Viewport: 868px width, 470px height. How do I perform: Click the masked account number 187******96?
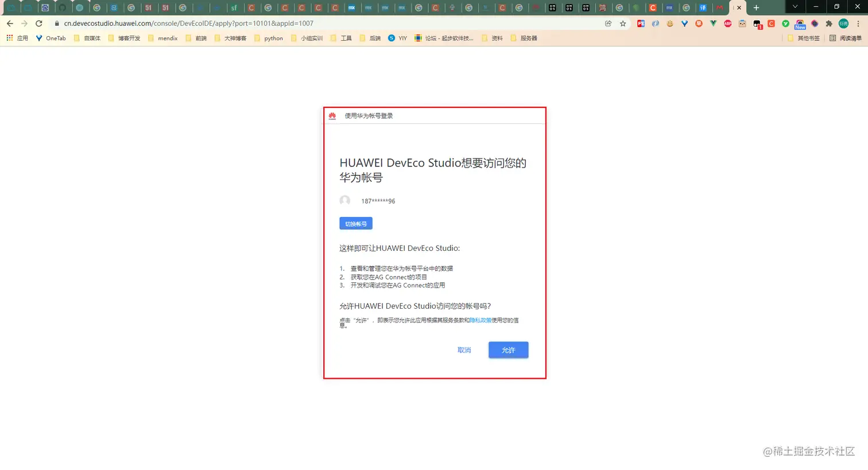pyautogui.click(x=378, y=201)
